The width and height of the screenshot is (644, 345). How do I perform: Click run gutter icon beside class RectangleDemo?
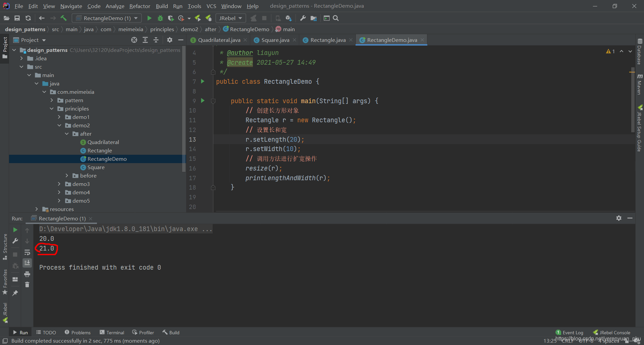[203, 81]
